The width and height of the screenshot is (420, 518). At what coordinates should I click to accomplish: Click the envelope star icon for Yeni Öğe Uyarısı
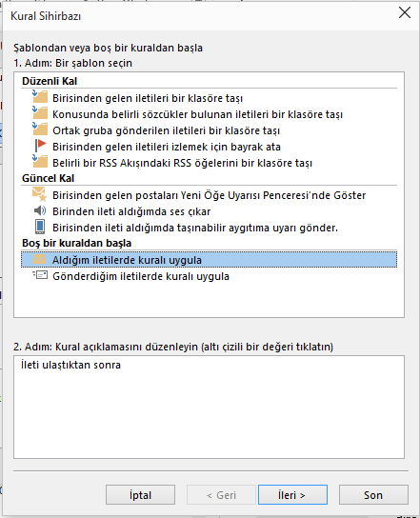pyautogui.click(x=40, y=194)
